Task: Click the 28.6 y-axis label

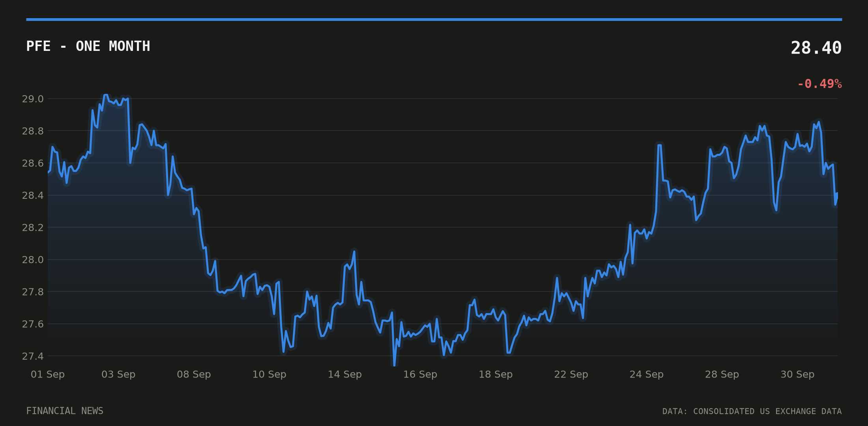Action: pos(33,163)
